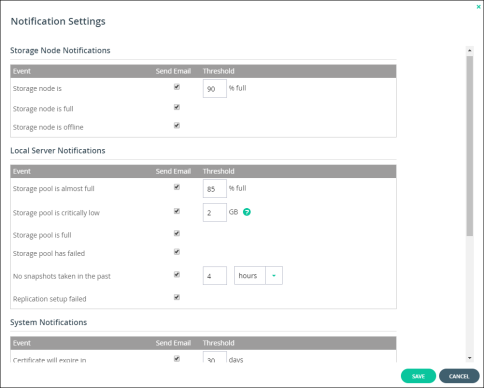Edit the critically low GB threshold field
This screenshot has height=388, width=484.
pos(215,213)
